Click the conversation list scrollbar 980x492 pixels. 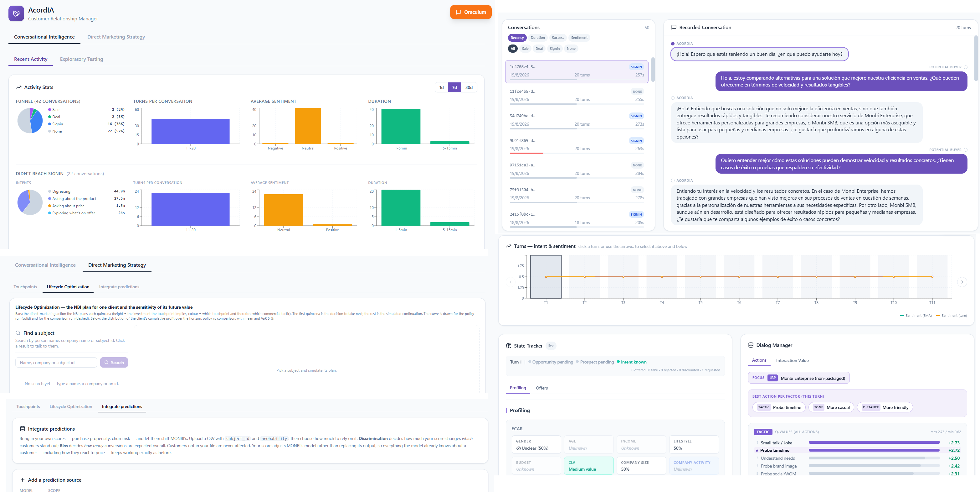[653, 70]
